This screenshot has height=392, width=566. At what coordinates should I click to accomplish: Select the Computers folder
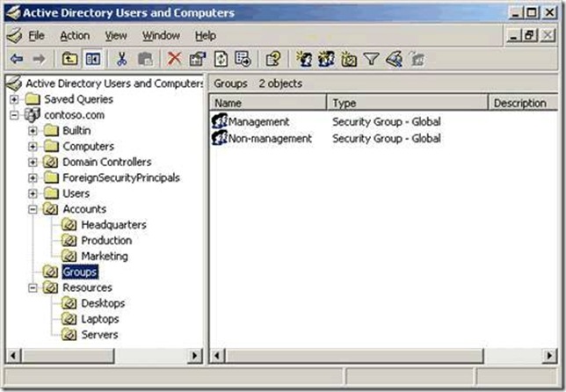(89, 147)
